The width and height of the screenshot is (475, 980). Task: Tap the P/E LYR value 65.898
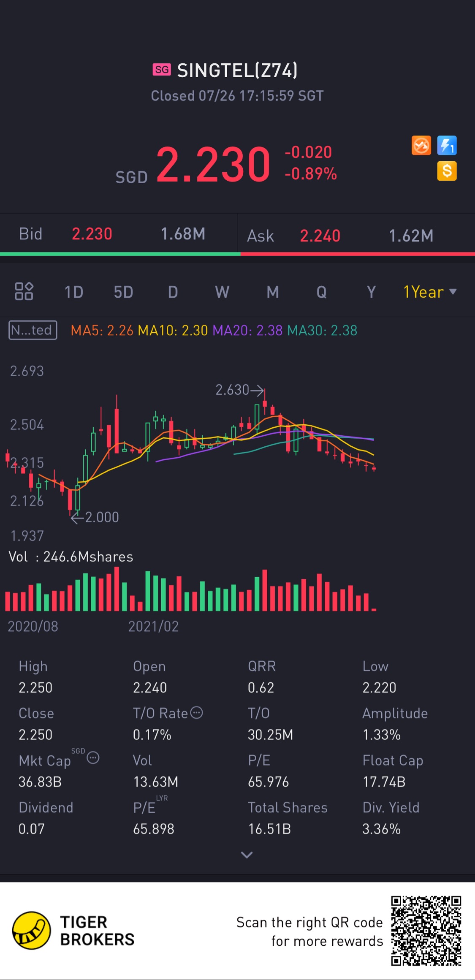point(154,829)
